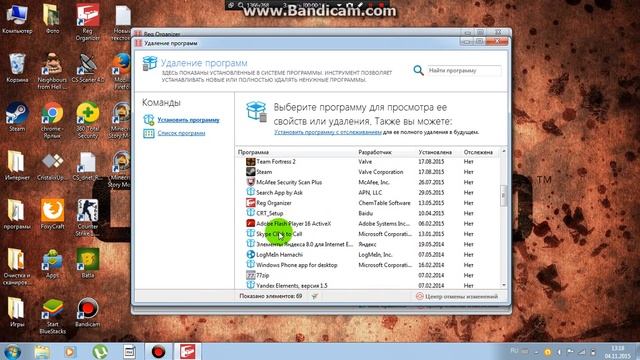Open the Фото folder on desktop

point(52,19)
